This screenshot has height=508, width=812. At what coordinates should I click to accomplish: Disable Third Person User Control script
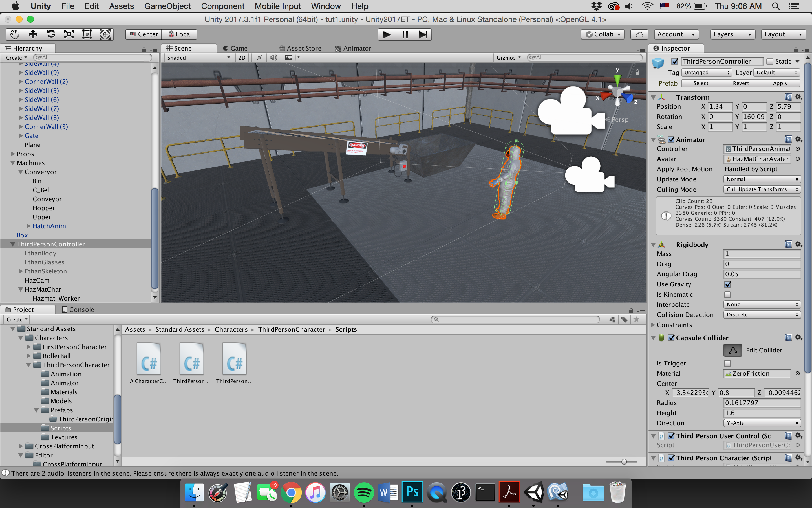671,436
